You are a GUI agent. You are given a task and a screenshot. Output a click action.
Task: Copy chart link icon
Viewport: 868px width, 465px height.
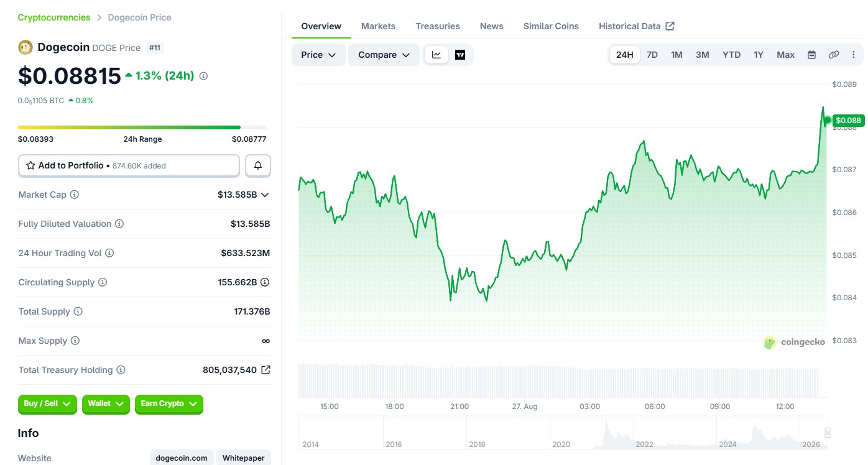[x=834, y=55]
